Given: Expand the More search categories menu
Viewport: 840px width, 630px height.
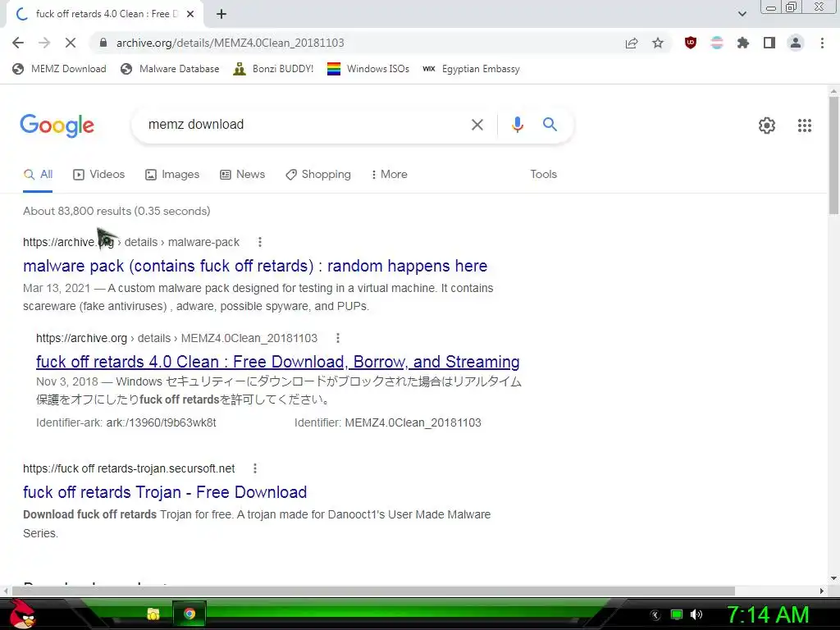Looking at the screenshot, I should pyautogui.click(x=389, y=175).
